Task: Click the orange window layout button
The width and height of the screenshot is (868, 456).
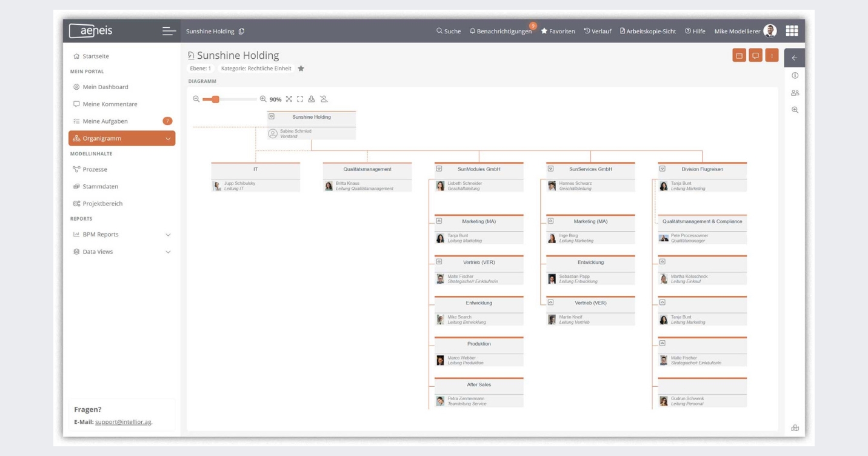Action: click(x=739, y=56)
